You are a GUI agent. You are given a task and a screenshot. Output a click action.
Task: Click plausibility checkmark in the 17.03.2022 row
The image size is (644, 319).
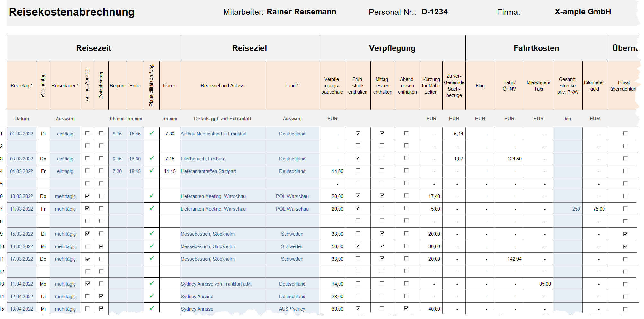(152, 258)
